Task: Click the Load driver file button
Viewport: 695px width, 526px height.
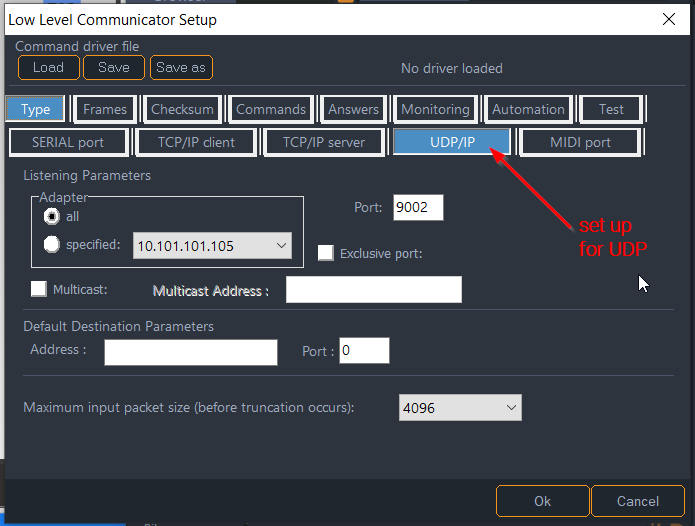Action: [x=48, y=67]
